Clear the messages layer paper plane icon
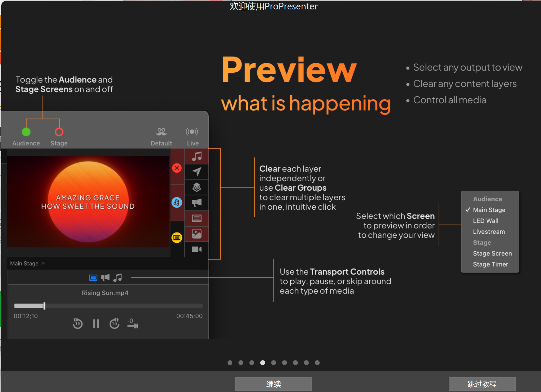 click(x=197, y=171)
